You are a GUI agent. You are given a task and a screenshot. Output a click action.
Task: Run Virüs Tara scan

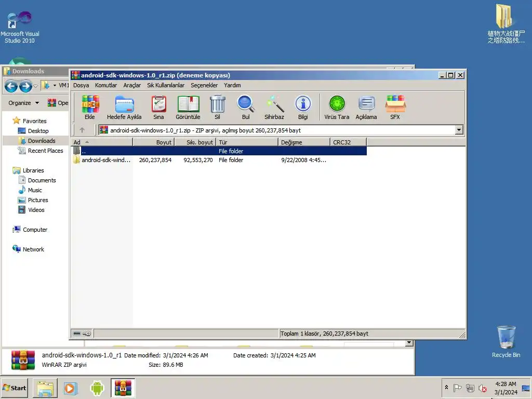(337, 108)
